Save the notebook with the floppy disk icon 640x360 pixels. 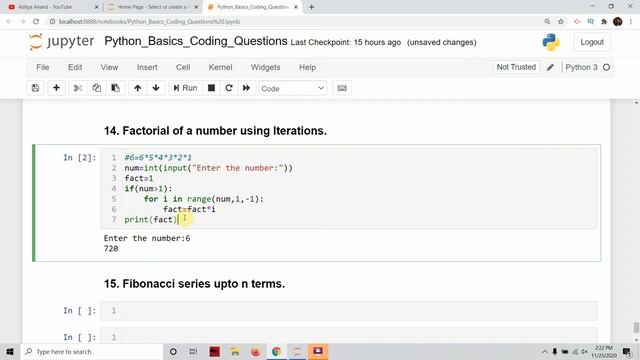click(36, 88)
